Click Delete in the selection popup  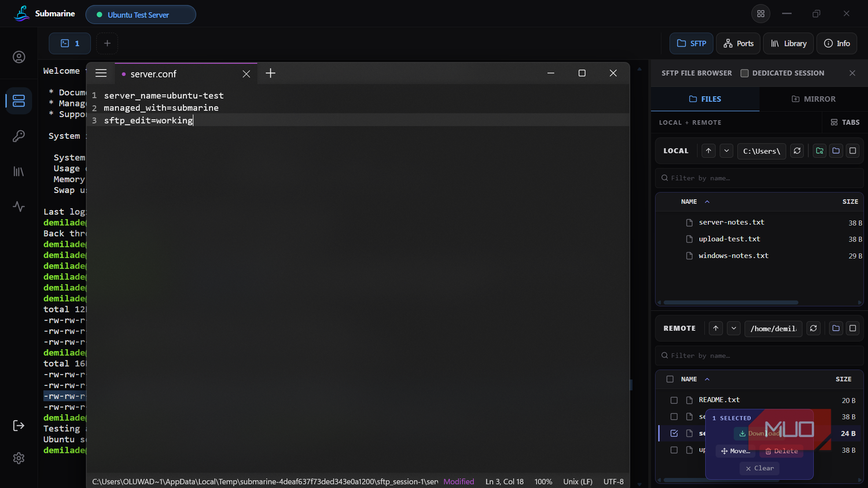tap(781, 451)
